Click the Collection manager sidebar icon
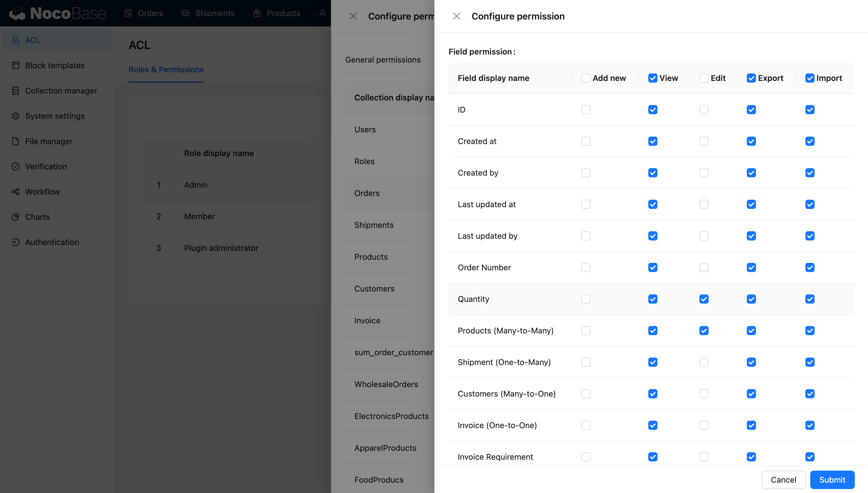Screen dimensions: 868x493 (x=15, y=91)
